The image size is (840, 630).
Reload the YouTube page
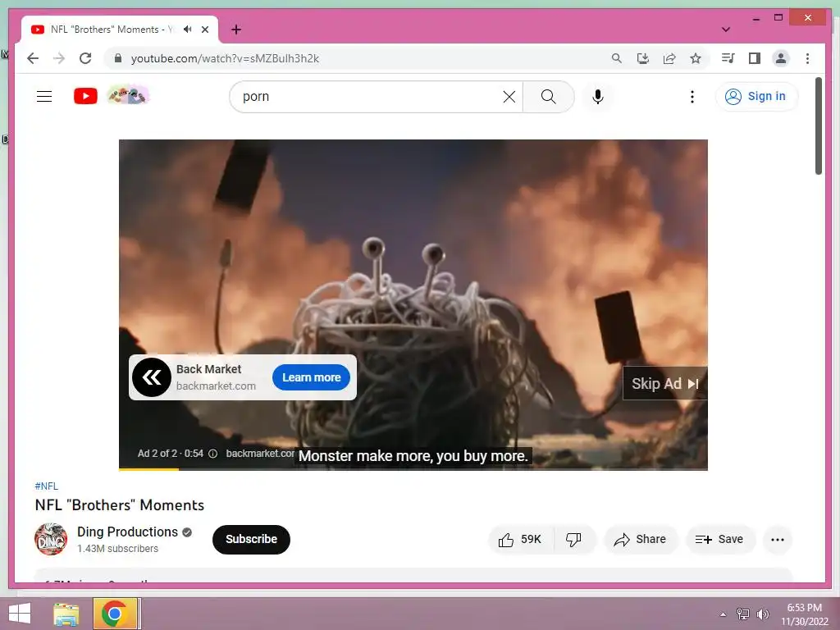[85, 58]
